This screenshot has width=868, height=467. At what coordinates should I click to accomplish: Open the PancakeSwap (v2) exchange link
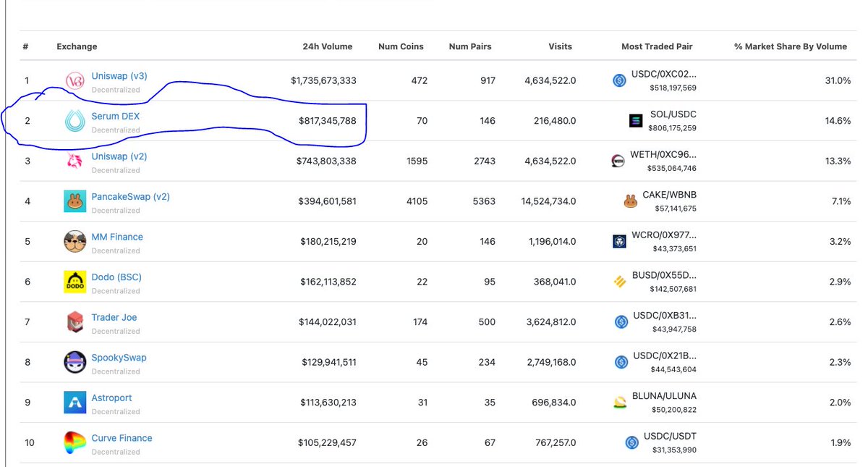(131, 196)
